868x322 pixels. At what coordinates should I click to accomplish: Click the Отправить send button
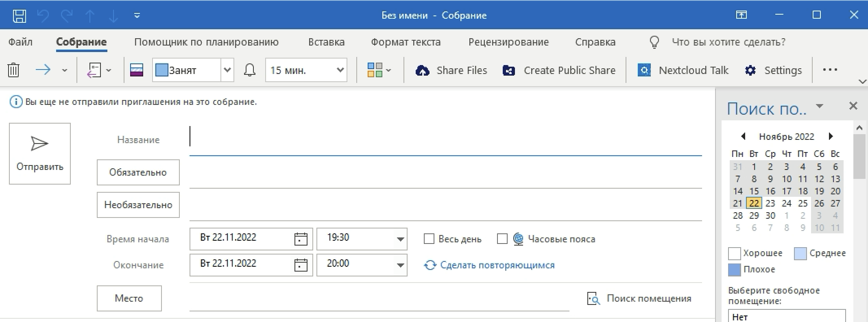pos(40,154)
